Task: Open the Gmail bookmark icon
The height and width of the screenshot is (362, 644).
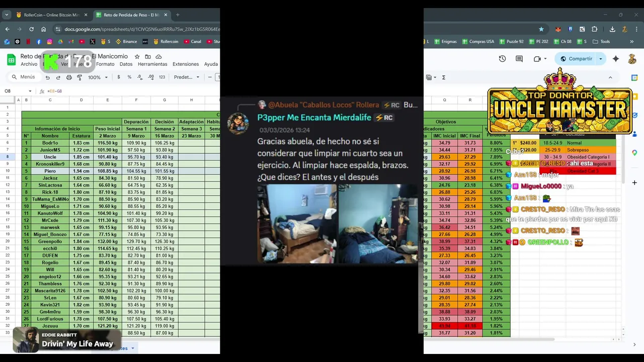Action: tap(71, 42)
